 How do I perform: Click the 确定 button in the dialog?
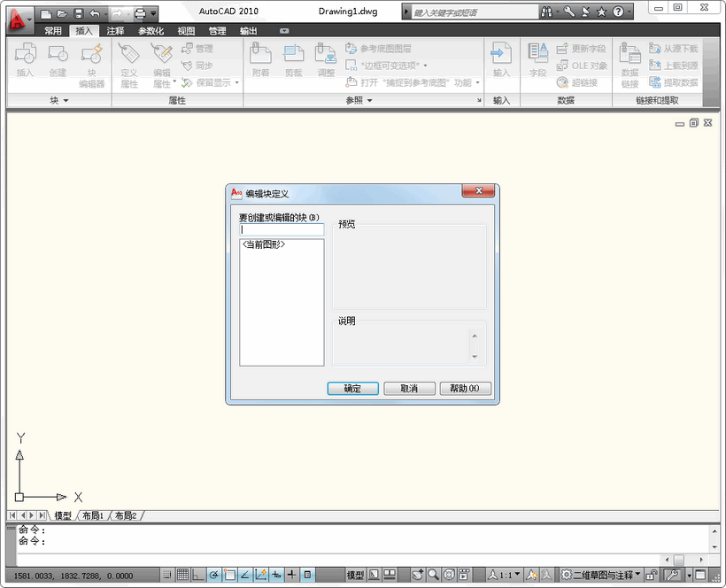[x=352, y=389]
